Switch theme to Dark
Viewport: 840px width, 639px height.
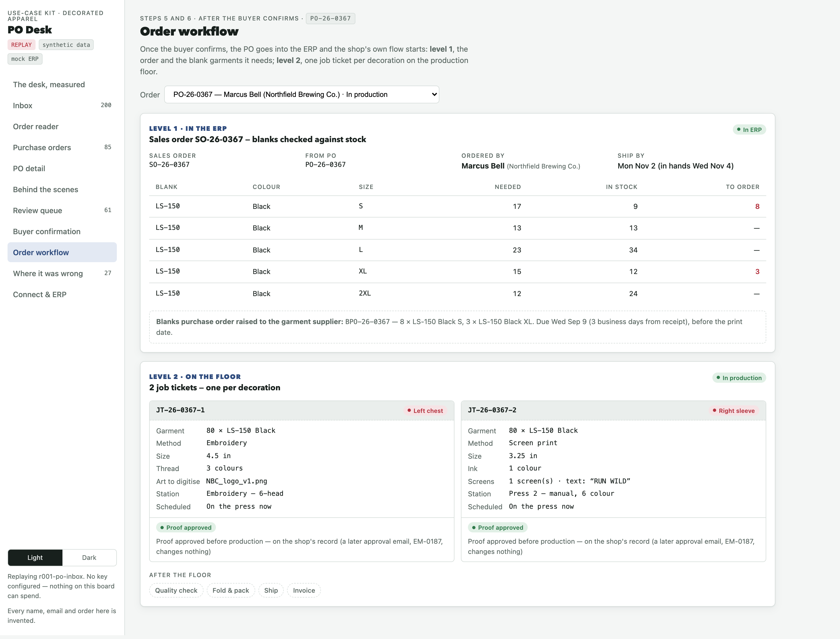pyautogui.click(x=89, y=558)
